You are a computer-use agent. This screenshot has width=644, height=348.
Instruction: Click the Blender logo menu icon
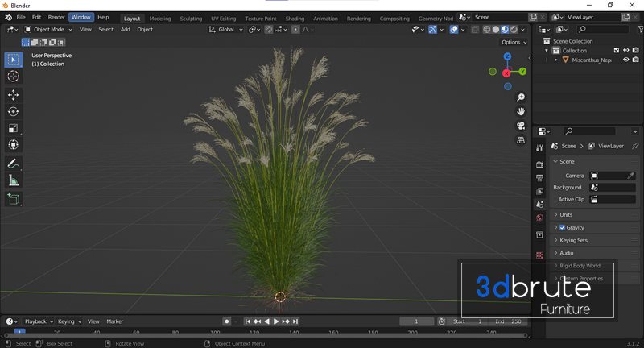[8, 17]
